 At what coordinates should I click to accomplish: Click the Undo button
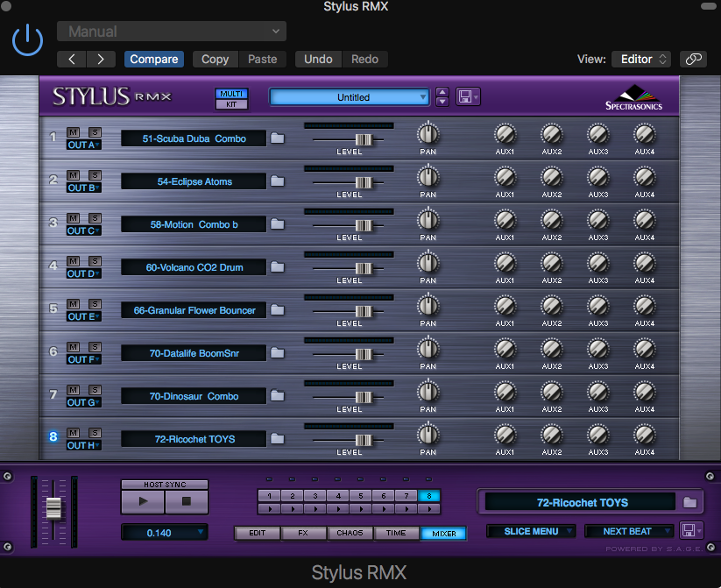click(x=318, y=59)
